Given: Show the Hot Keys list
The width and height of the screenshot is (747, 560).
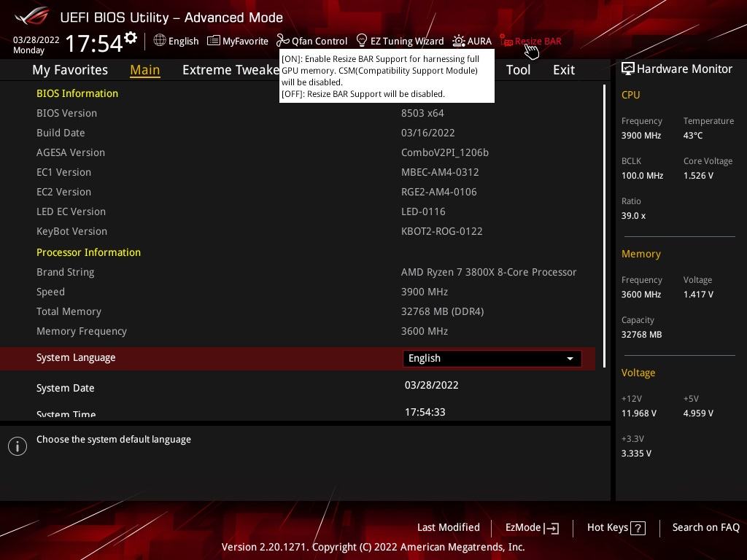Looking at the screenshot, I should pos(616,527).
